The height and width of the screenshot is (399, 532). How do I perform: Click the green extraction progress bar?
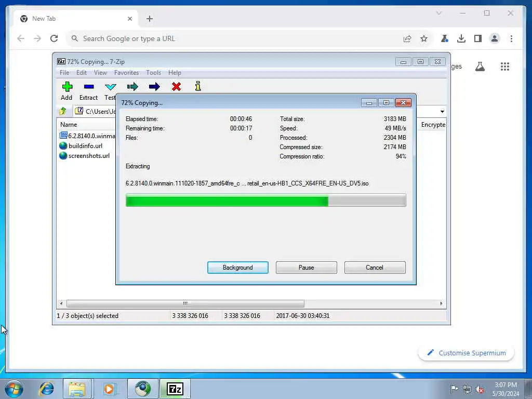pos(265,200)
